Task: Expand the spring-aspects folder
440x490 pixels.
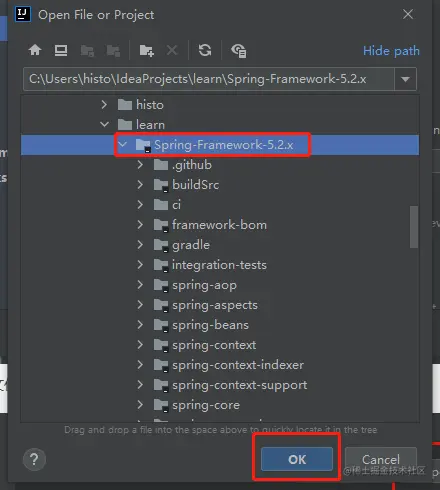Action: pos(140,305)
